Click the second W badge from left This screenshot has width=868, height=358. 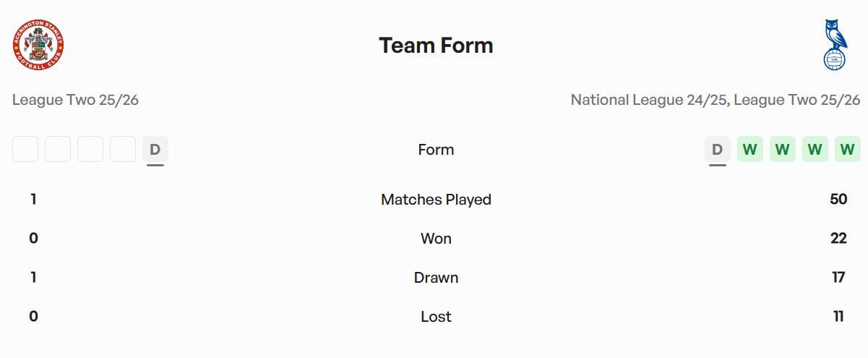(782, 150)
